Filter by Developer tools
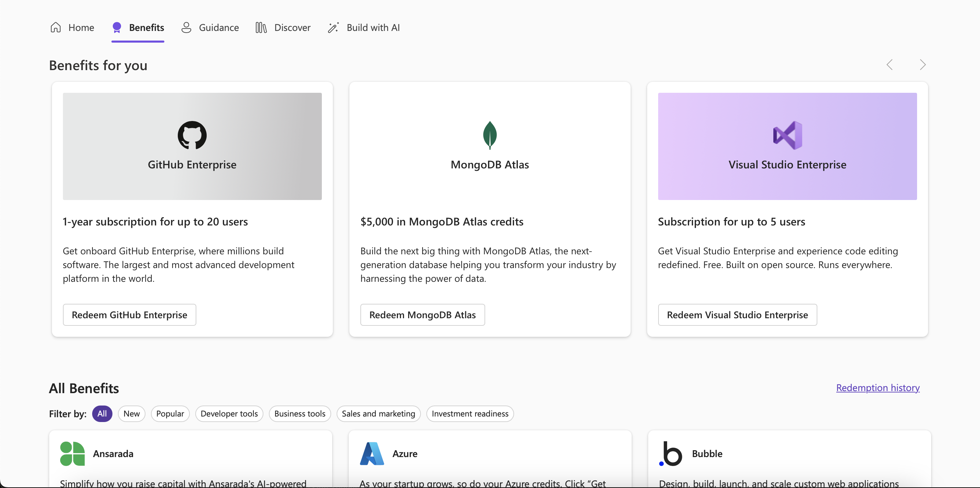Screen dimensions: 980x488 [x=229, y=413]
